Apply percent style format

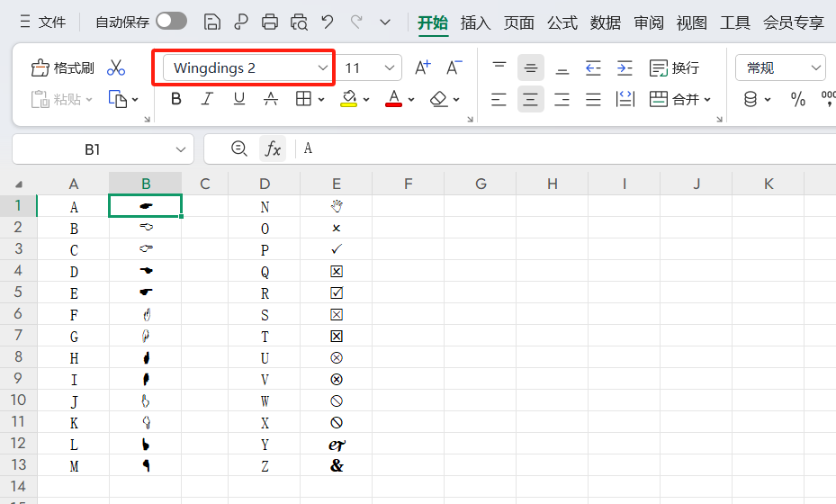798,99
